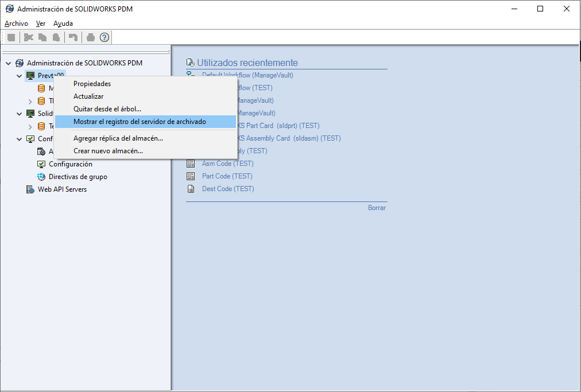
Task: Select Configuración tree item
Action: 71,164
